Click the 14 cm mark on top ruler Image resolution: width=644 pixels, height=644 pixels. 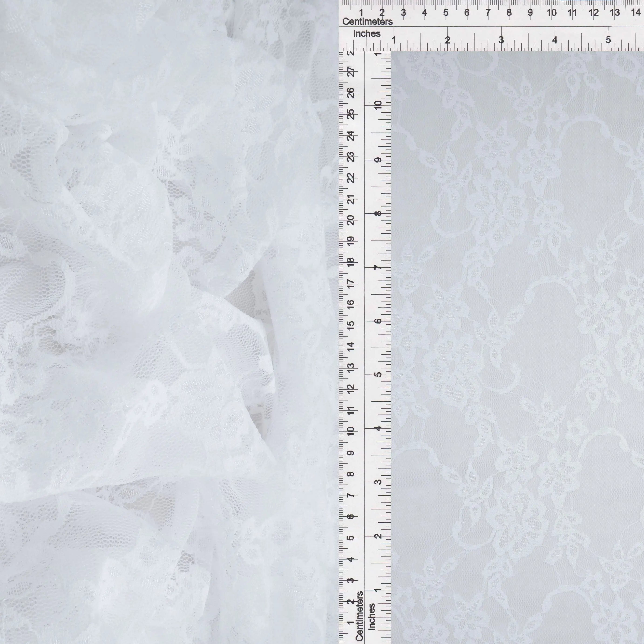(636, 13)
